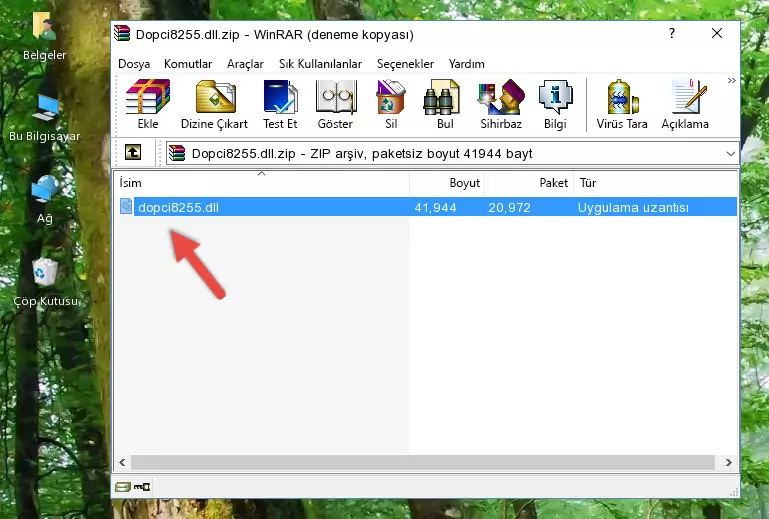The image size is (769, 519).
Task: Click the disk icon in status bar
Action: click(123, 487)
